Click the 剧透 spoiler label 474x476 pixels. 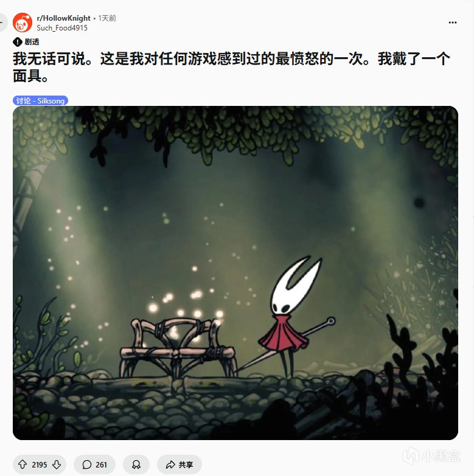pos(32,42)
